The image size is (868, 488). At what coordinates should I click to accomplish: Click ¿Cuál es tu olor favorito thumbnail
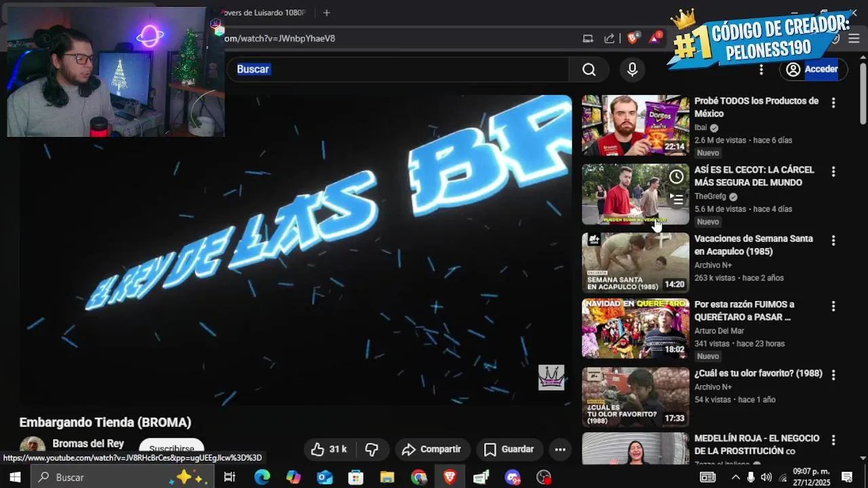click(x=635, y=397)
